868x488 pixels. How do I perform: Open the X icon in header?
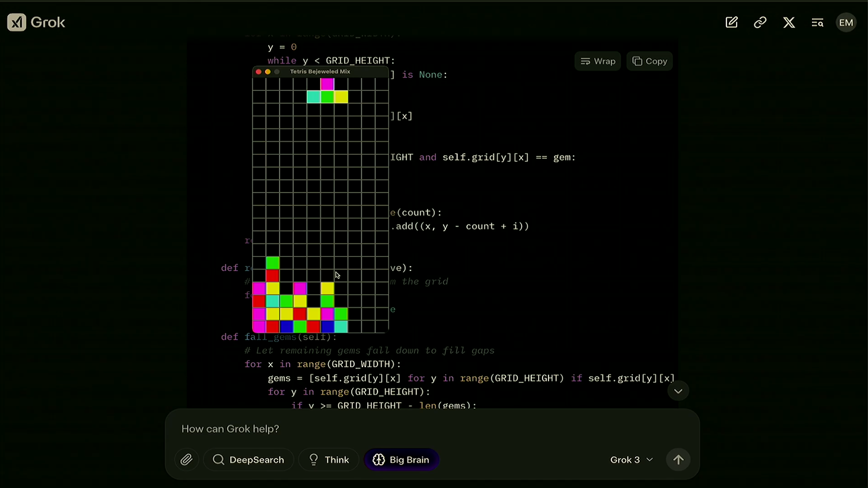coord(789,23)
